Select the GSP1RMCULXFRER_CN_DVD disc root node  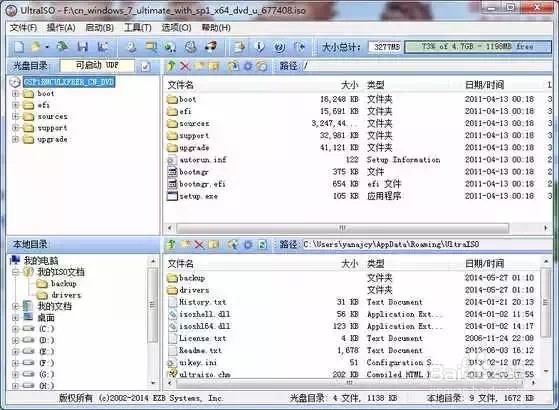(69, 82)
